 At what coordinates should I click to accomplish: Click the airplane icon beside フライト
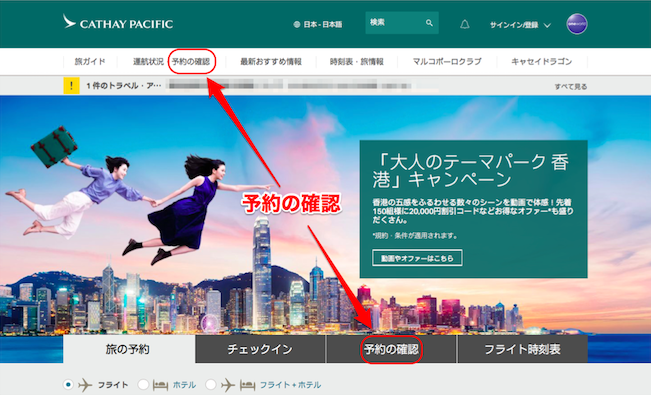(85, 385)
